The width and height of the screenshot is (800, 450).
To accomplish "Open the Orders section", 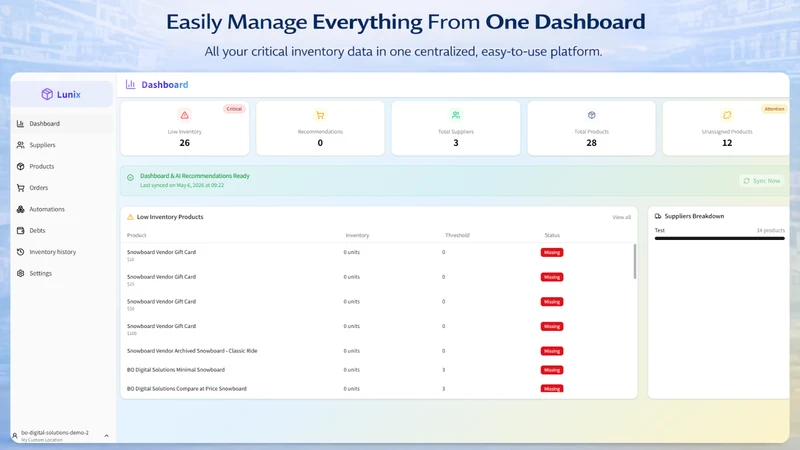I will [62, 188].
